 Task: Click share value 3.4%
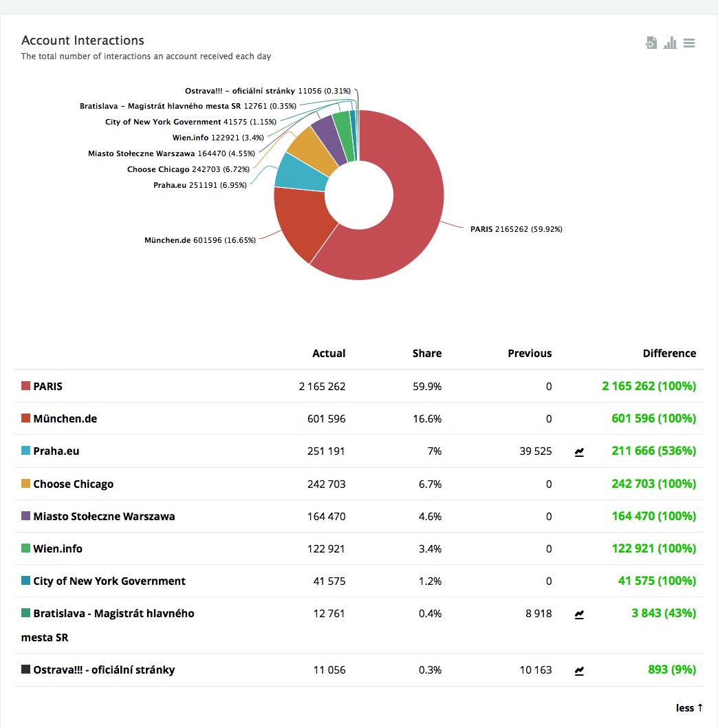click(x=430, y=549)
